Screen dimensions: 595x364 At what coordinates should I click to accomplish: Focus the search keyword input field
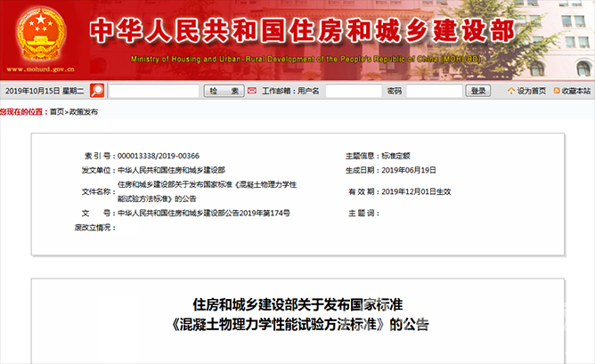pos(154,91)
